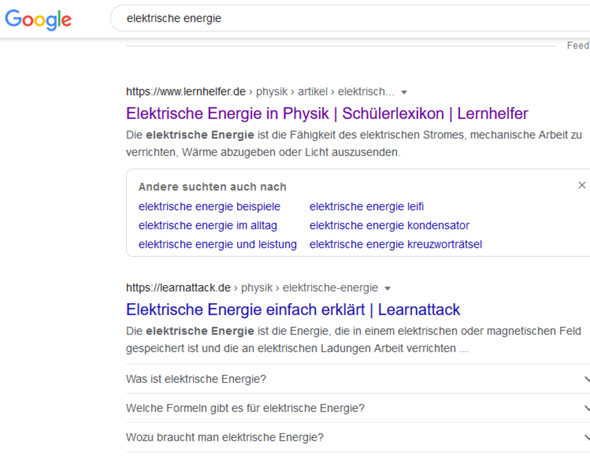The width and height of the screenshot is (590, 471).
Task: Click the Learnattack snippet mentioning 'magnetischen Feld'
Action: (354, 340)
